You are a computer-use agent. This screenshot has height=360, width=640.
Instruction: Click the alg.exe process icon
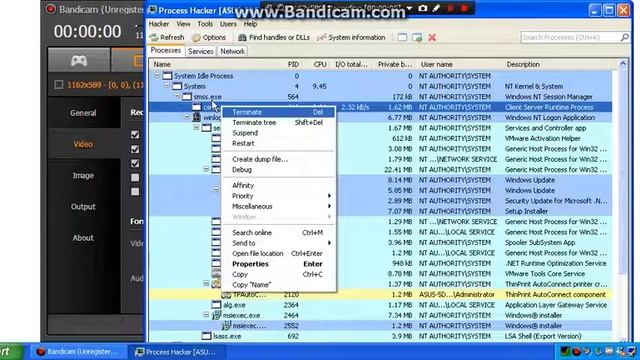point(216,305)
